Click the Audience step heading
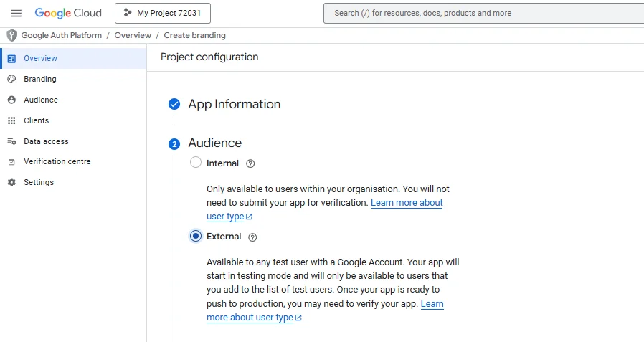The width and height of the screenshot is (644, 342). 215,143
